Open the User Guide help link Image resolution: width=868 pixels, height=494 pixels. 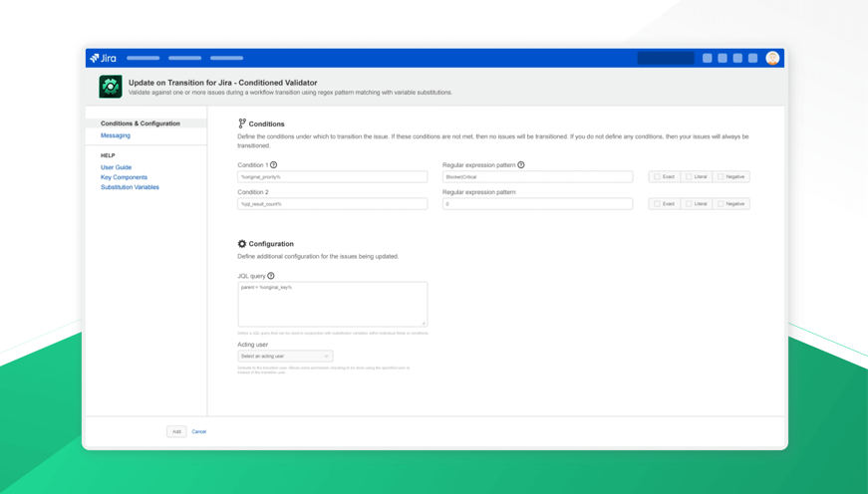point(116,167)
